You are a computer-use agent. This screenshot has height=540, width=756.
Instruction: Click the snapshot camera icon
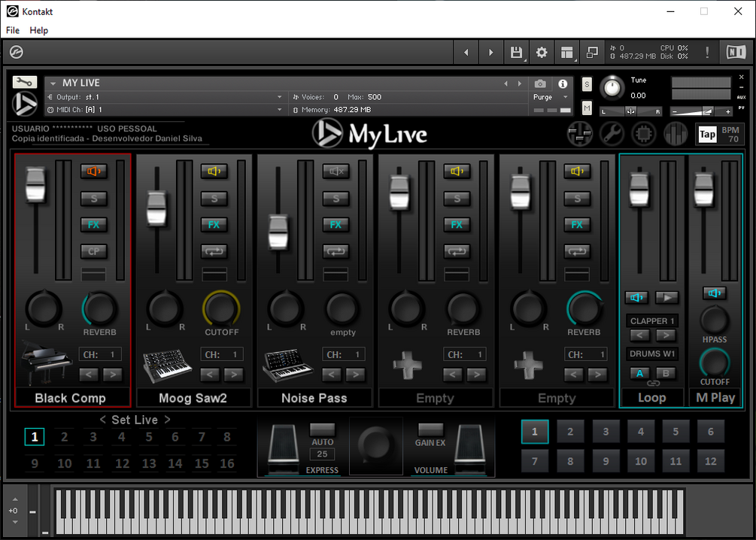[540, 84]
